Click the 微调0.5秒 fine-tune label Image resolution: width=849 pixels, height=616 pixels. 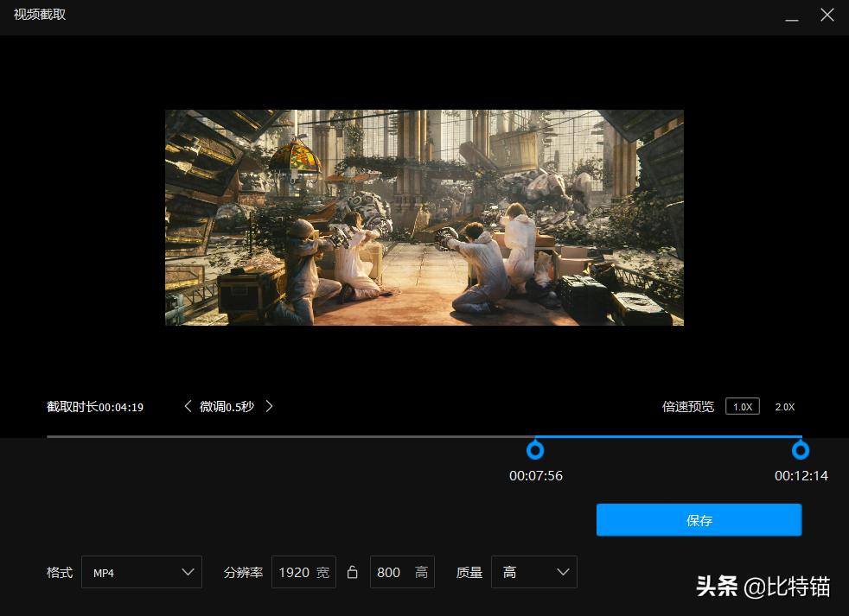click(227, 406)
